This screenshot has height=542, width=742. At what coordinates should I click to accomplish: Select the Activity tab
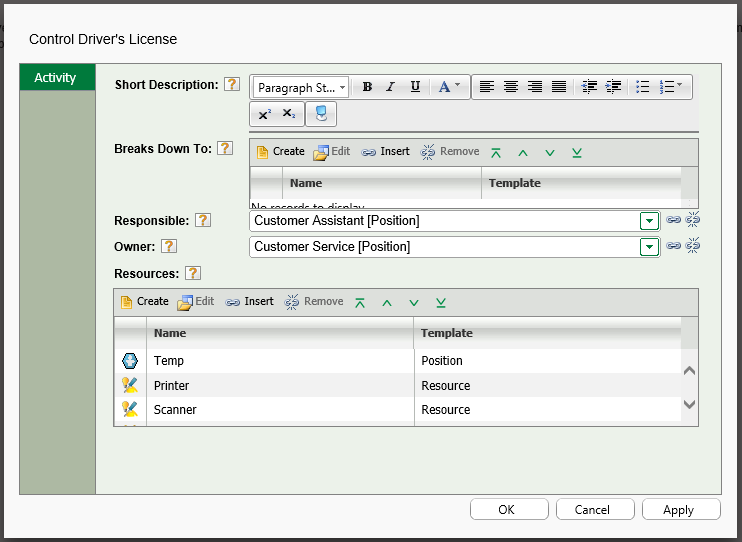click(56, 78)
